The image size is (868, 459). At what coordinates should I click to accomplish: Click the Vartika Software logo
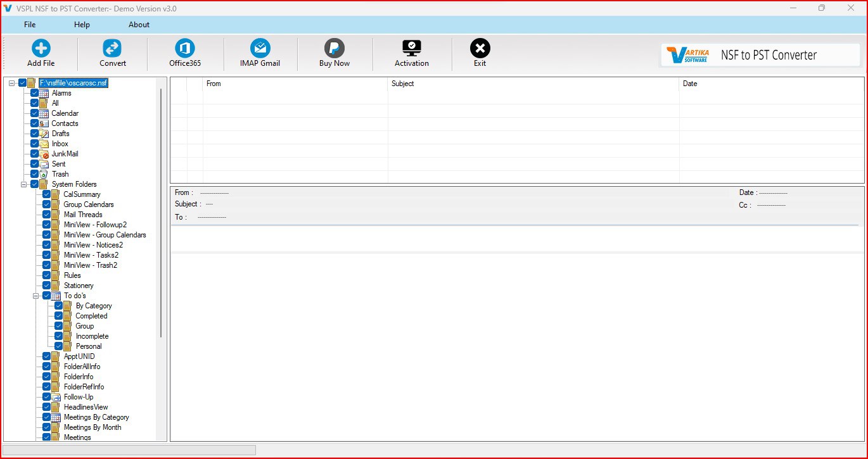(687, 54)
